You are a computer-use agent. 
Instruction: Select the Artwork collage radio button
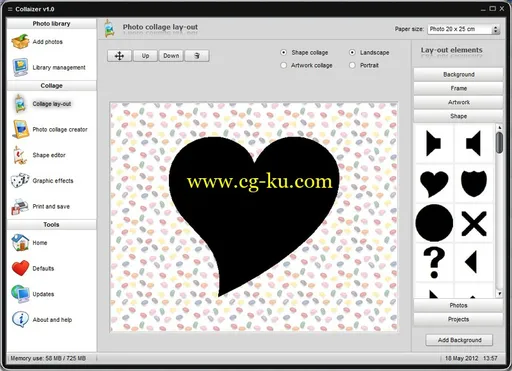(283, 65)
